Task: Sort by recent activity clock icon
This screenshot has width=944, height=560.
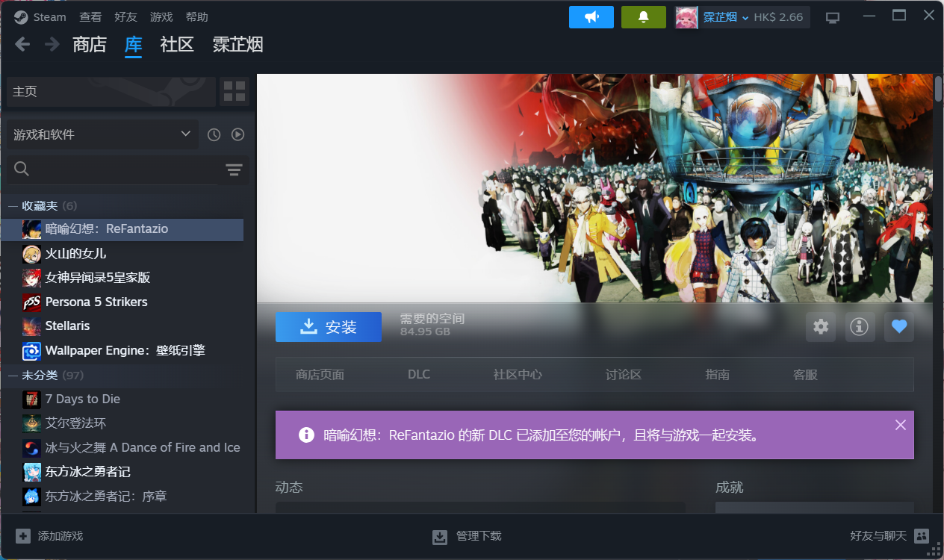Action: click(214, 134)
